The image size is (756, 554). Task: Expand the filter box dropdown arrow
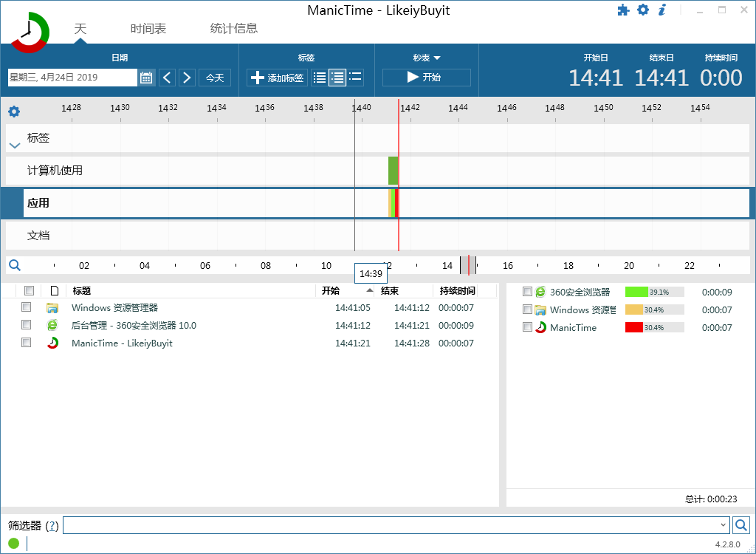pos(723,525)
